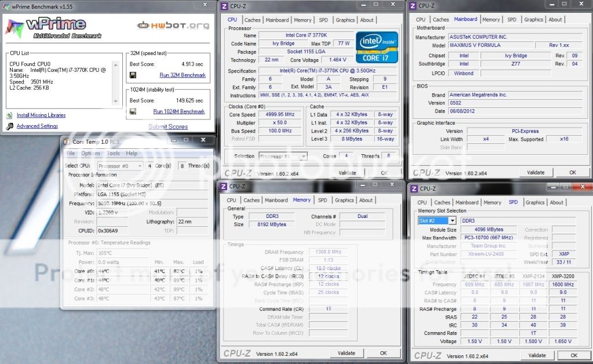Click the Run 1024M Benchmark link
The image size is (593, 364).
(x=179, y=111)
